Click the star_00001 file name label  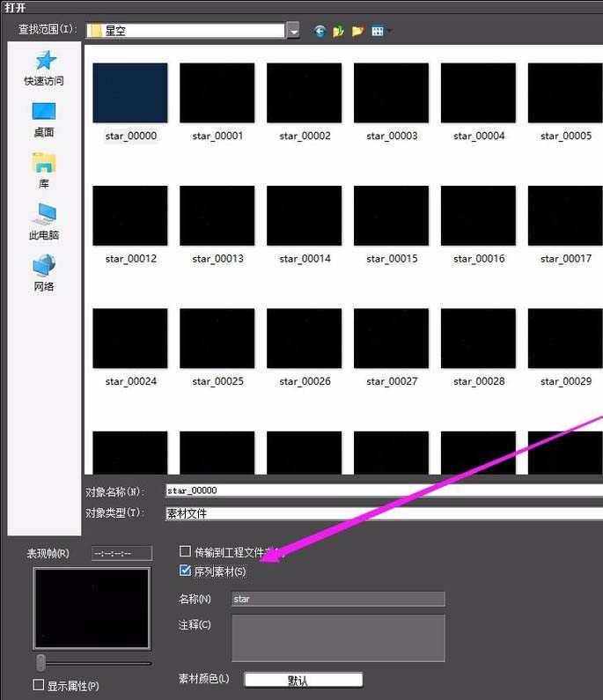point(217,136)
